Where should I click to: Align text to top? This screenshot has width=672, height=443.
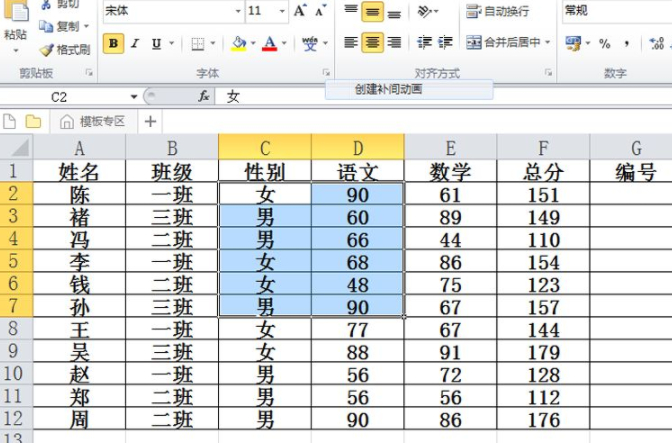(351, 11)
